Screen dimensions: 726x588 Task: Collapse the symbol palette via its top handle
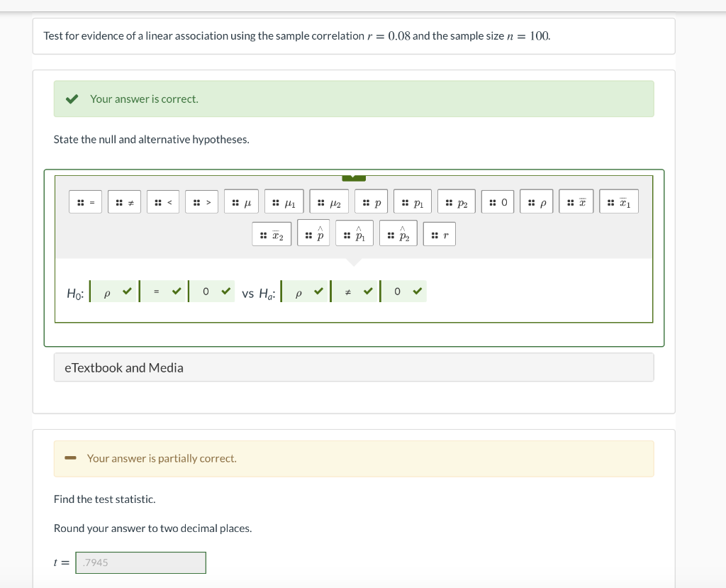(x=354, y=178)
